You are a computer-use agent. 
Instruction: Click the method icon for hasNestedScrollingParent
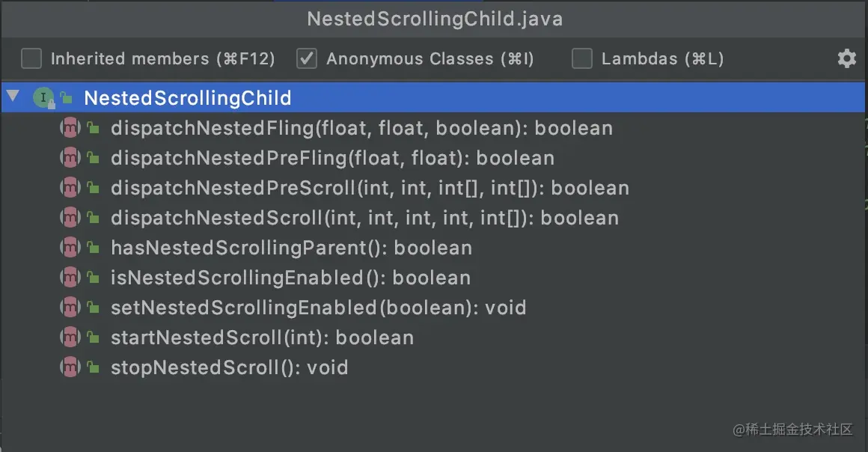point(70,248)
